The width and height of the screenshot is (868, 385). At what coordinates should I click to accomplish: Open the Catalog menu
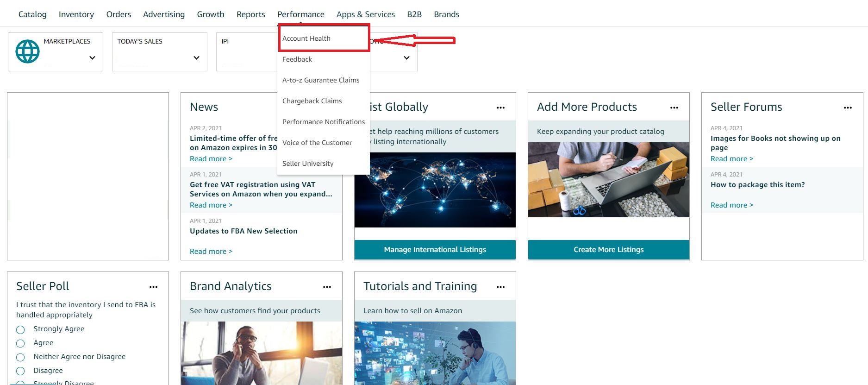click(32, 14)
